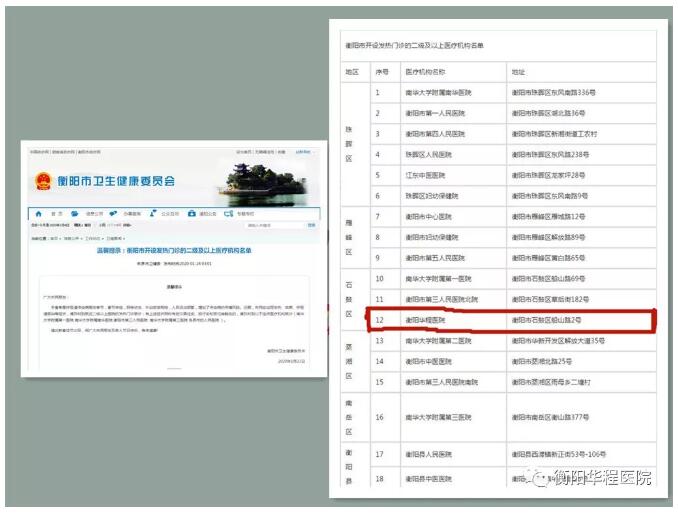The height and width of the screenshot is (513, 678).
Task: Click the WeChat logo icon in the watermark
Action: pos(540,479)
